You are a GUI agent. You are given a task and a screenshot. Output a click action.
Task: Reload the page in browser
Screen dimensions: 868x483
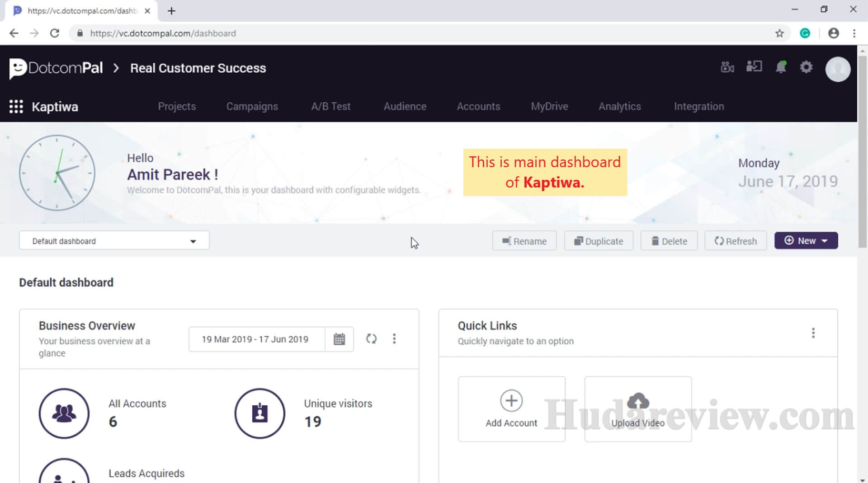click(x=55, y=33)
